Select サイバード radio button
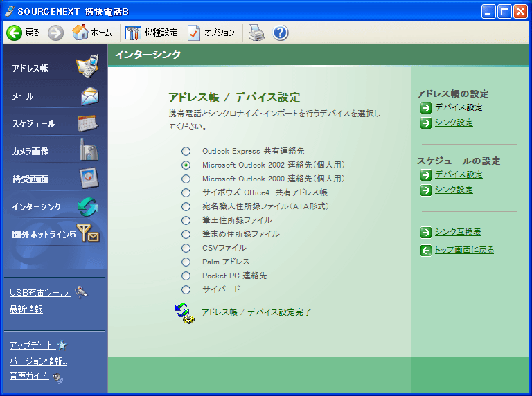532x396 pixels. (186, 289)
